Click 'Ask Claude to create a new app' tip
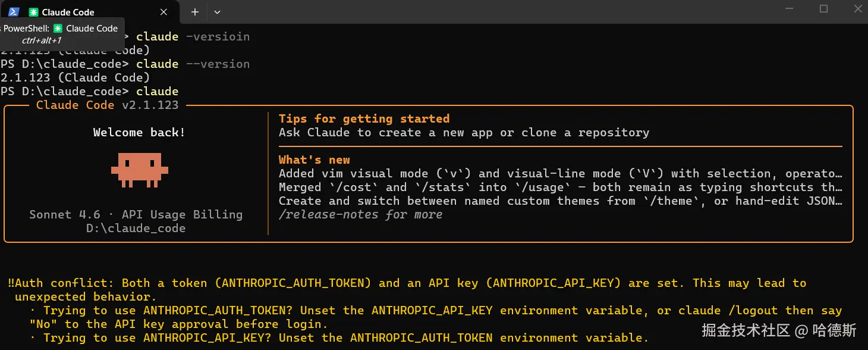 point(464,132)
